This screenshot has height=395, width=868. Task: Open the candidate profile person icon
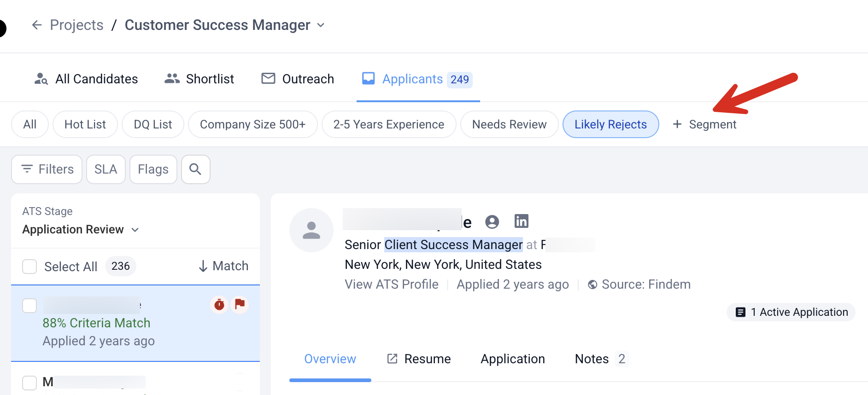[x=492, y=222]
